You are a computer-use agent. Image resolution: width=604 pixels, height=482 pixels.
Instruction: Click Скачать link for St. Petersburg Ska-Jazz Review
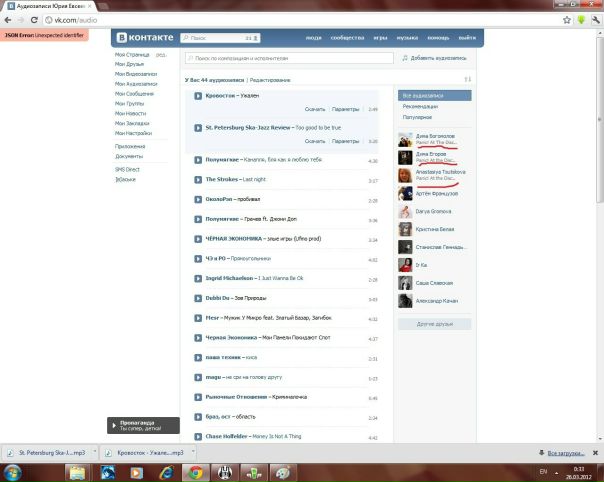pyautogui.click(x=315, y=141)
